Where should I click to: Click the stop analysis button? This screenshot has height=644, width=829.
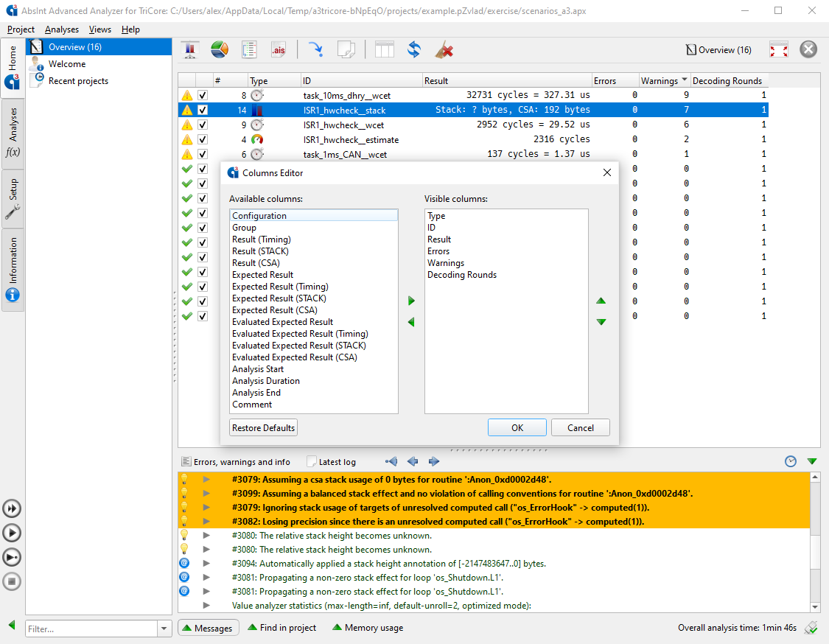click(x=12, y=581)
